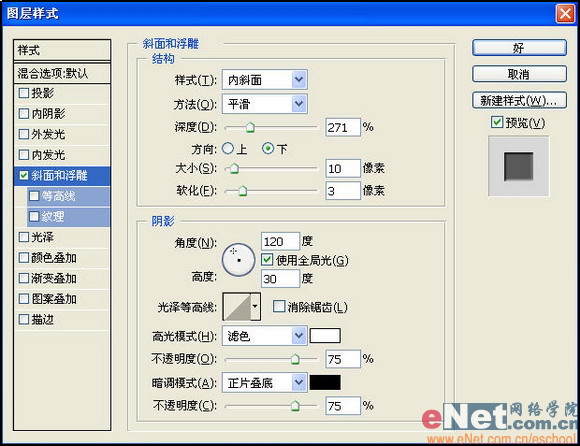This screenshot has height=446, width=580.
Task: Click the 大小 (Size) value field showing 10
Action: click(x=343, y=169)
